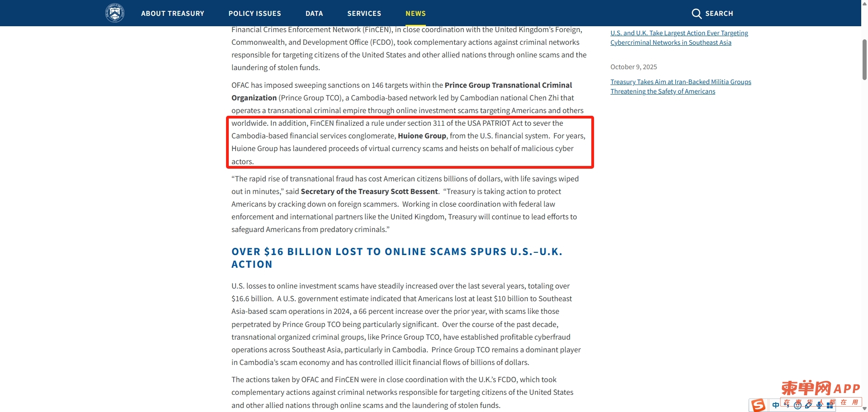This screenshot has height=412, width=868.
Task: Toggle IME punctuation mode
Action: click(787, 405)
